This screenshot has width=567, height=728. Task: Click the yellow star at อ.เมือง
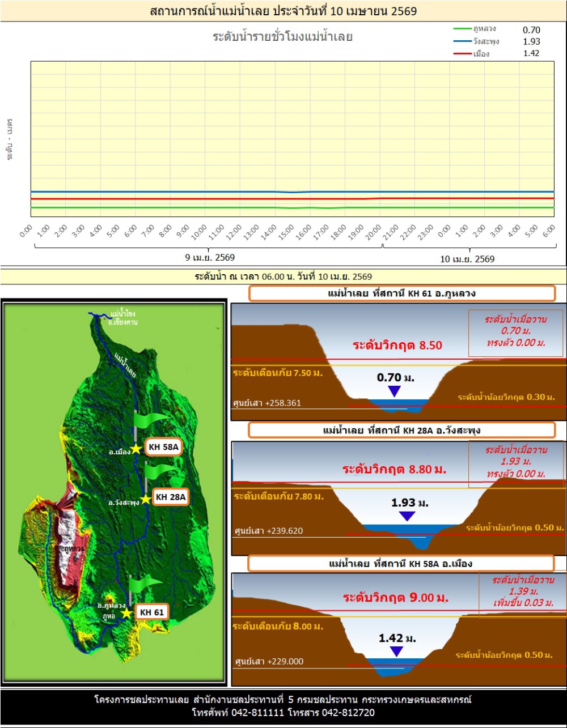click(136, 449)
